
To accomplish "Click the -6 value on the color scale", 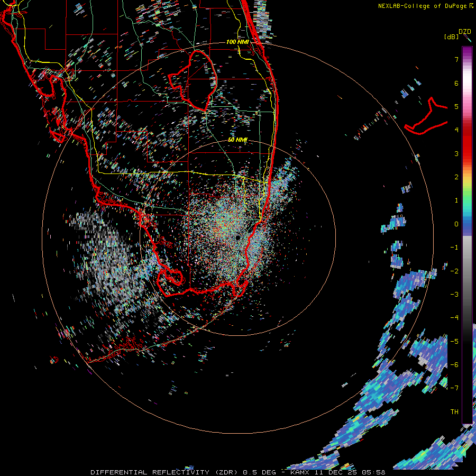I will point(454,364).
